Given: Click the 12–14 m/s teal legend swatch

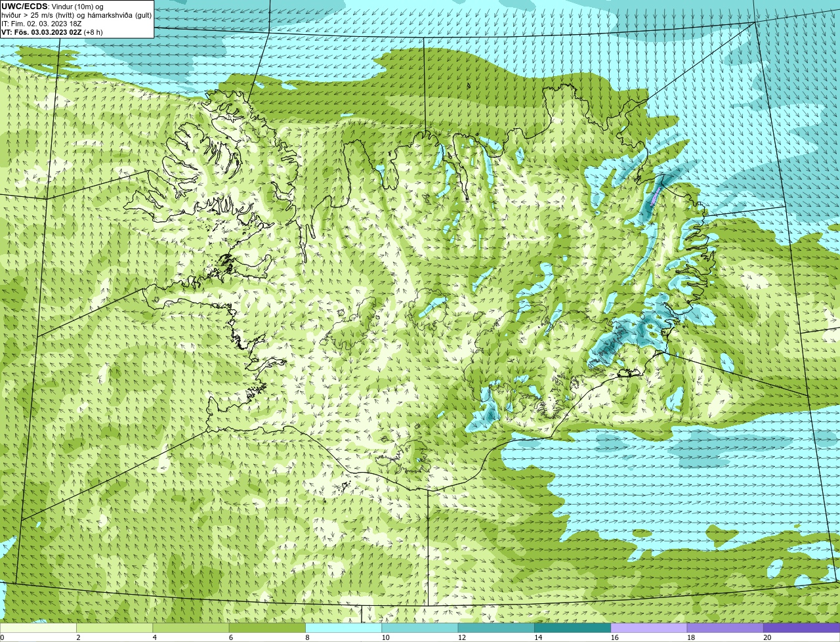Looking at the screenshot, I should [x=496, y=628].
